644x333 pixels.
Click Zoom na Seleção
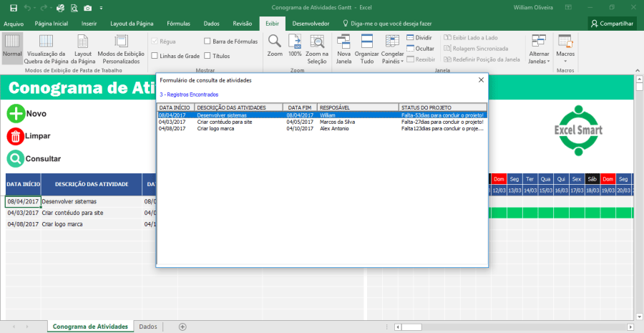[317, 49]
